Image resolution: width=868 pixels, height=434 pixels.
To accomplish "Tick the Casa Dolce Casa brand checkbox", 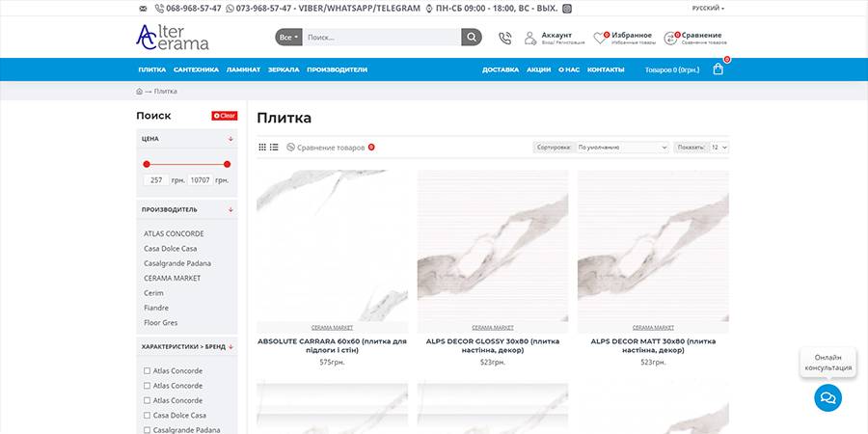I will [147, 415].
